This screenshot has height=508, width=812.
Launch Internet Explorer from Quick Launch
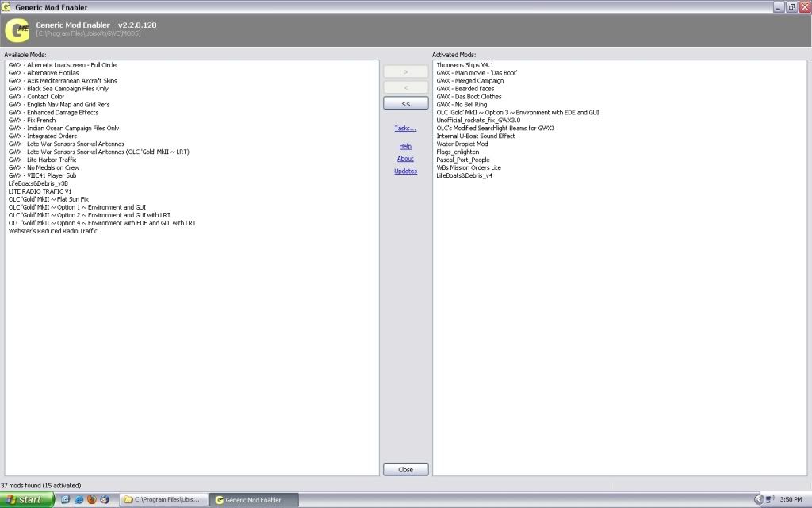pyautogui.click(x=79, y=500)
